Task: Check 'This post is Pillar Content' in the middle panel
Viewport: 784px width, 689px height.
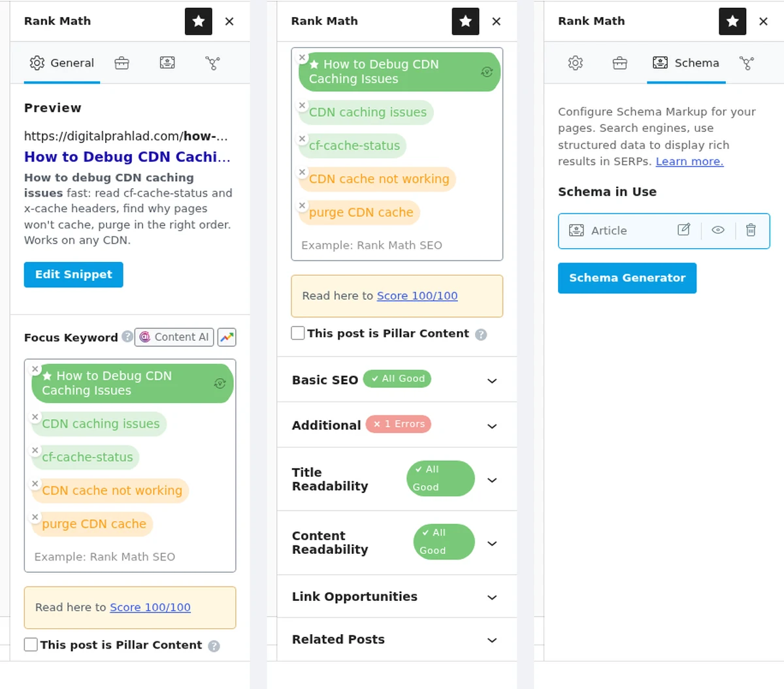Action: [x=298, y=333]
